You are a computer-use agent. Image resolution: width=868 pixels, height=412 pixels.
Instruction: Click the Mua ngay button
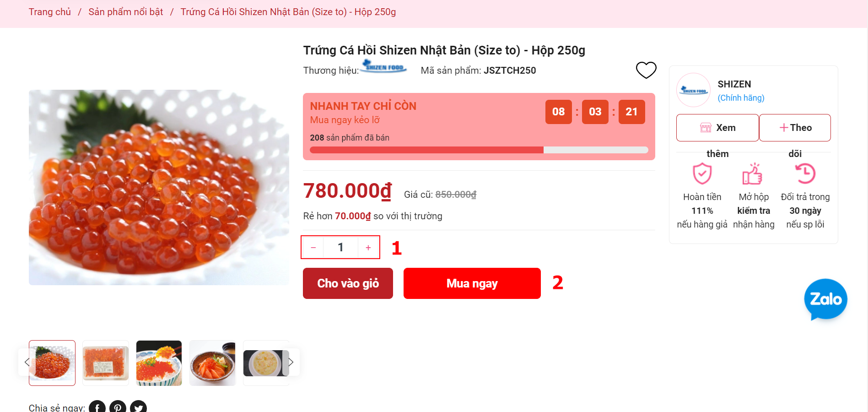[472, 283]
